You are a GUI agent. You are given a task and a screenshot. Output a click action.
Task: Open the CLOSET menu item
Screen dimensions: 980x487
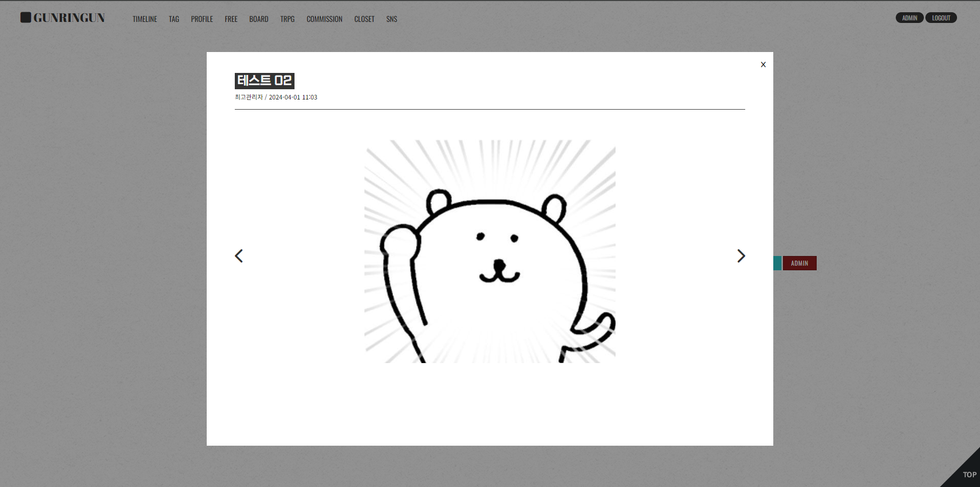[364, 19]
